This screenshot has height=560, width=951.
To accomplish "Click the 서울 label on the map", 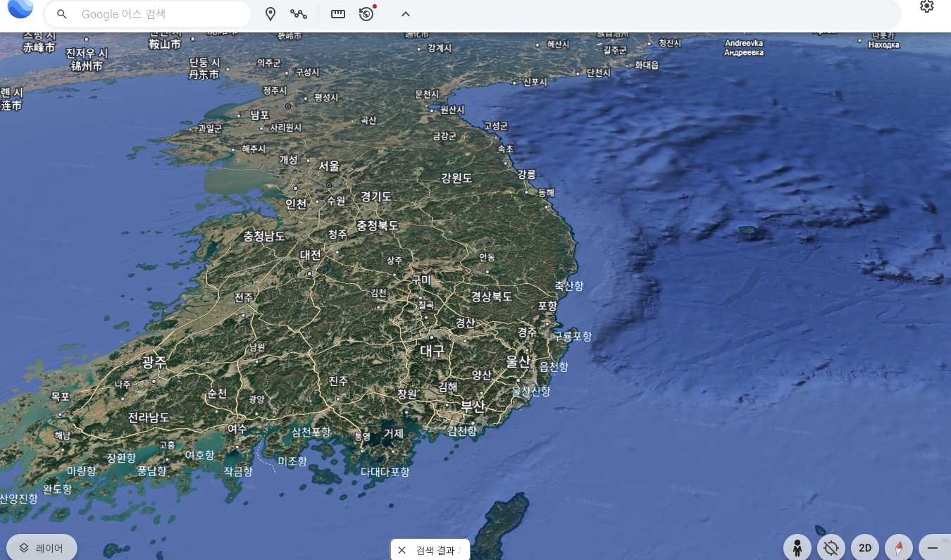I will [329, 166].
